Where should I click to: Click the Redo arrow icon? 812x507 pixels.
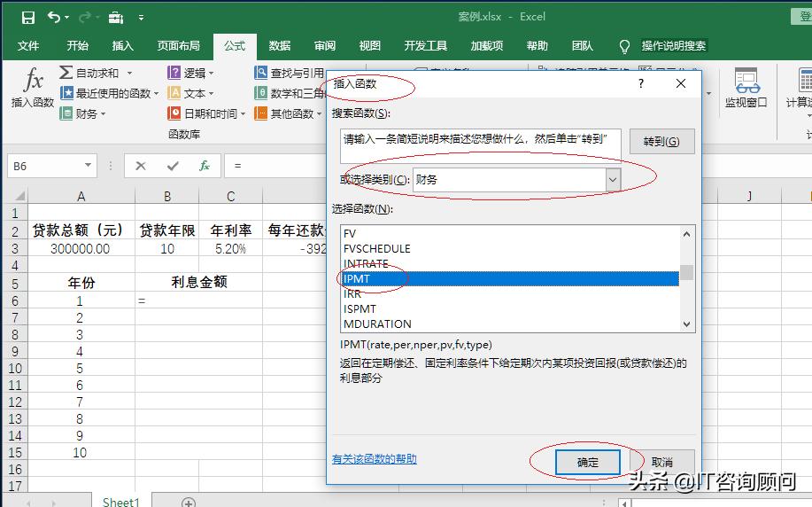coord(85,18)
